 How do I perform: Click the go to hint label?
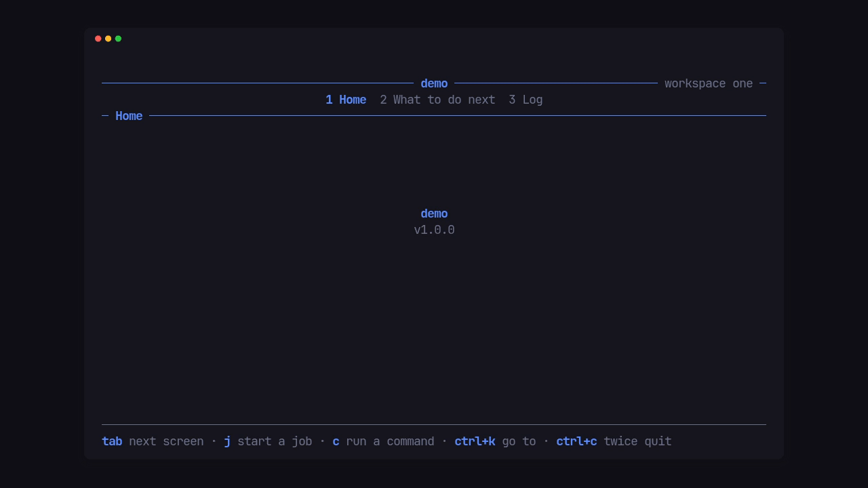pyautogui.click(x=519, y=441)
